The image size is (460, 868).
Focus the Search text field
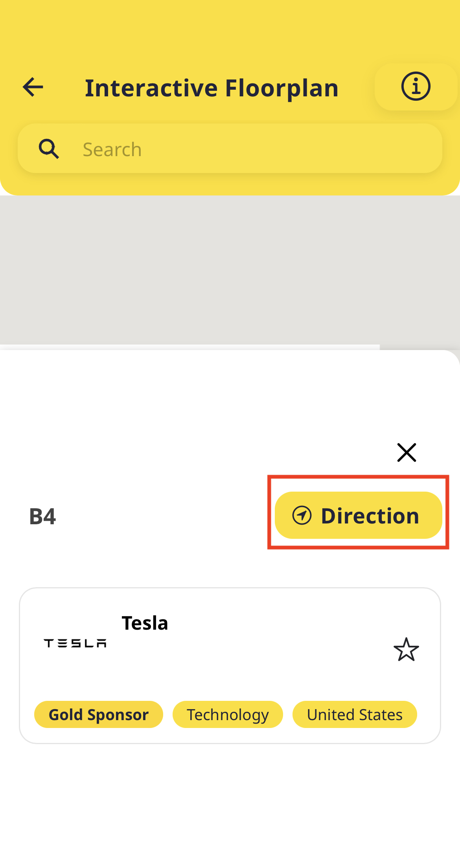pos(252,149)
